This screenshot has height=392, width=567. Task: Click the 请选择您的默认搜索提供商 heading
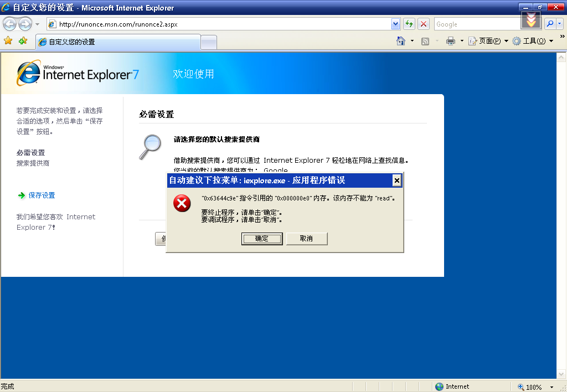(217, 139)
